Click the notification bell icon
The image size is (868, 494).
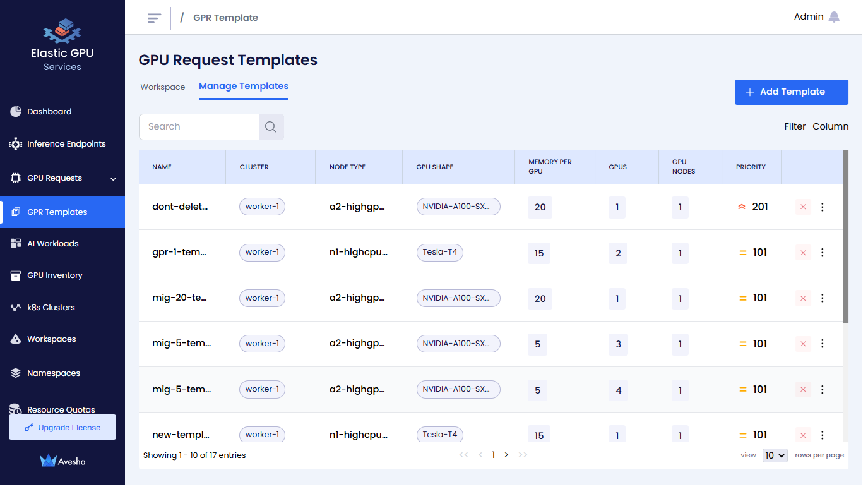pos(834,17)
